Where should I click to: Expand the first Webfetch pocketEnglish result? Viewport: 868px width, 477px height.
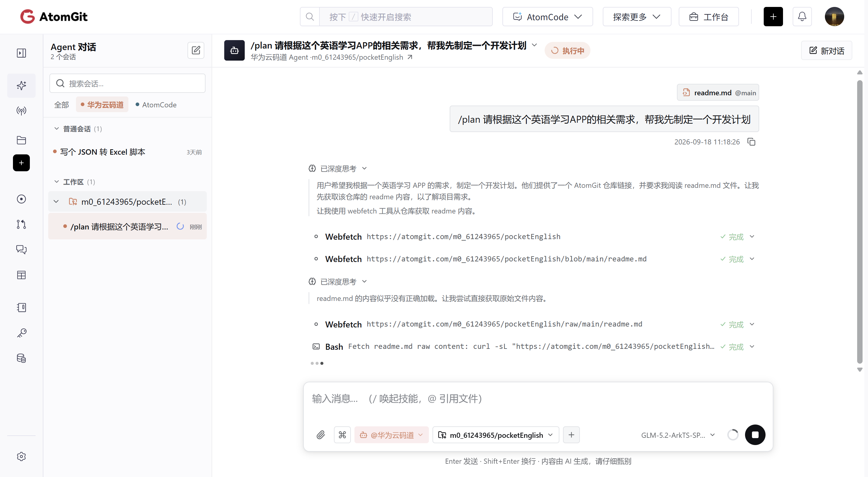point(752,237)
